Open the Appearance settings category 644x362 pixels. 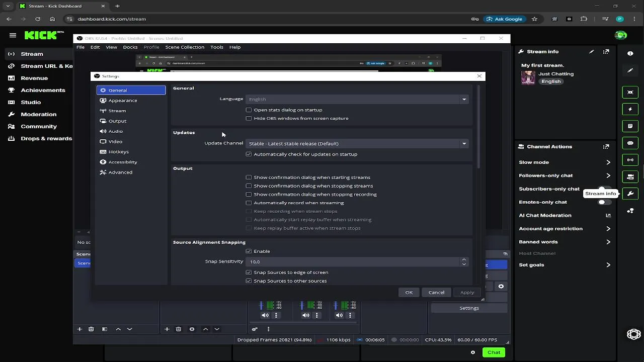click(131, 101)
